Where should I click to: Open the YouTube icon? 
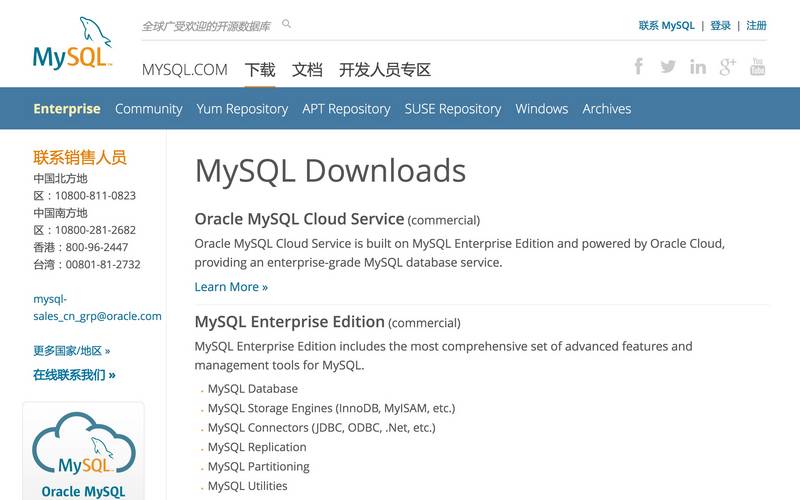(757, 66)
